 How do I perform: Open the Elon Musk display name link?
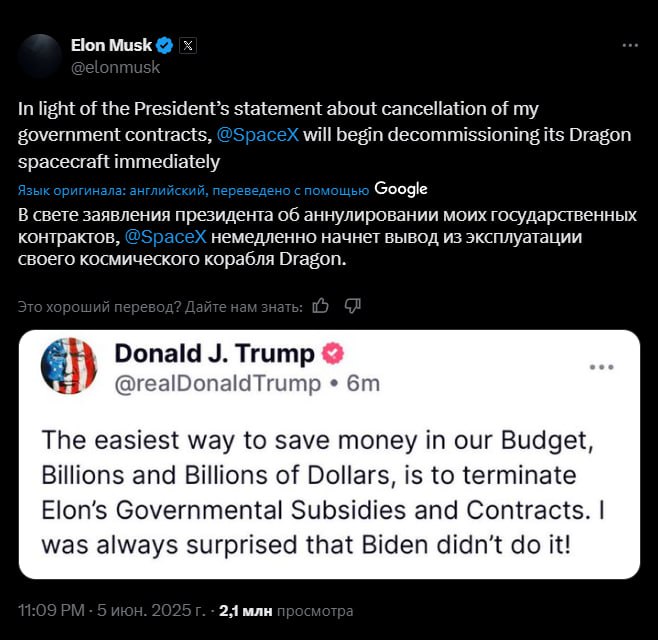coord(111,45)
